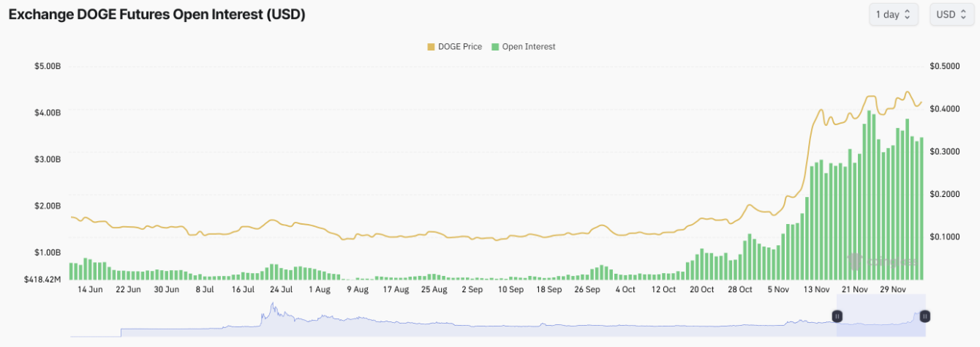The width and height of the screenshot is (980, 347).
Task: Click the last green bar on the chart
Action: coord(921,209)
